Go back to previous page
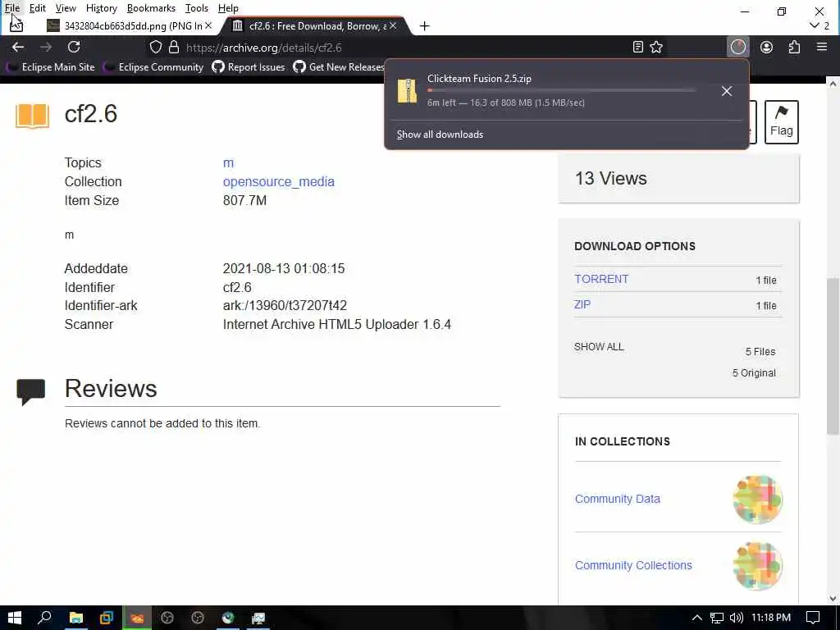 (18, 47)
